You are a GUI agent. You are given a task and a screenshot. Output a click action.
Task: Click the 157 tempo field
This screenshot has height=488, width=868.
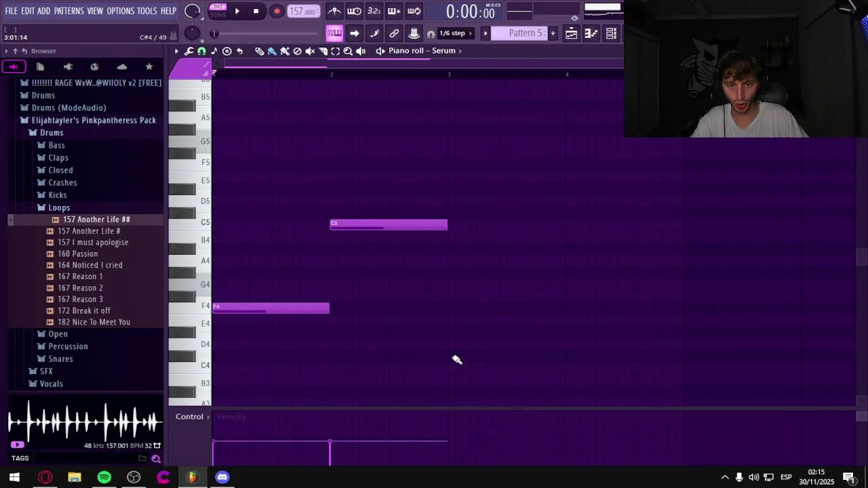(303, 11)
